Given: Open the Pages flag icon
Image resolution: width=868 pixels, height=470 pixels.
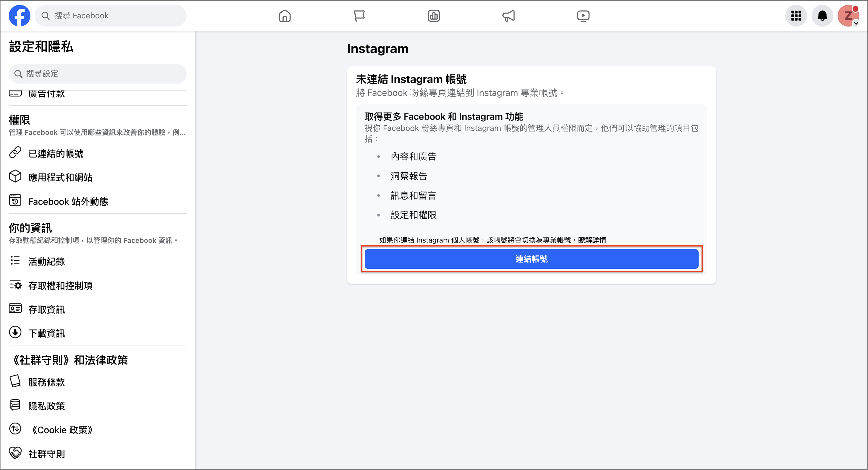Looking at the screenshot, I should [x=359, y=15].
